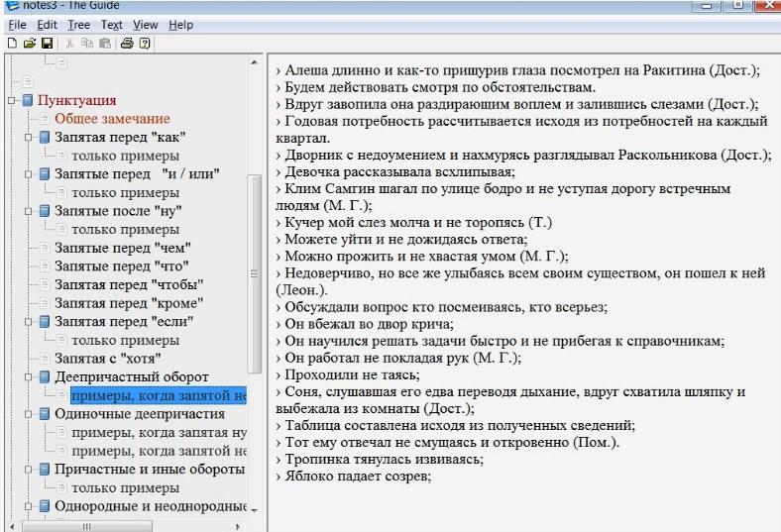Click the tree panel horizontal scrollbar thumb
The width and height of the screenshot is (781, 532).
[x=84, y=525]
